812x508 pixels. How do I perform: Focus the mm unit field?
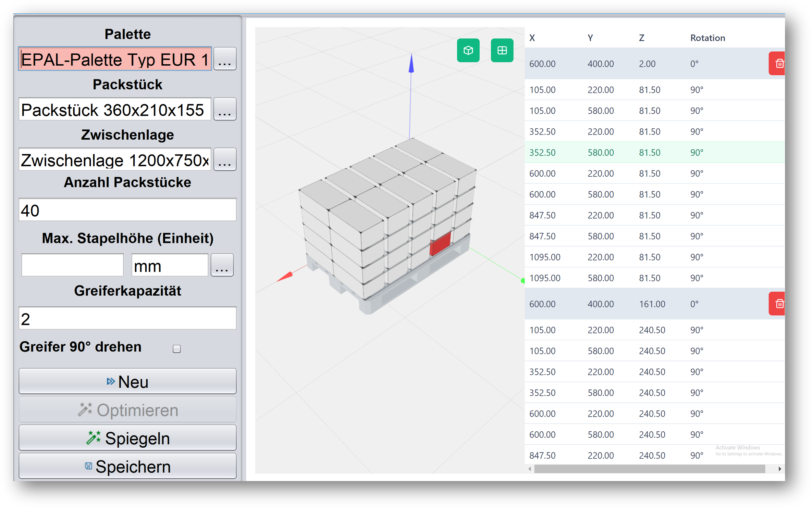click(x=170, y=265)
